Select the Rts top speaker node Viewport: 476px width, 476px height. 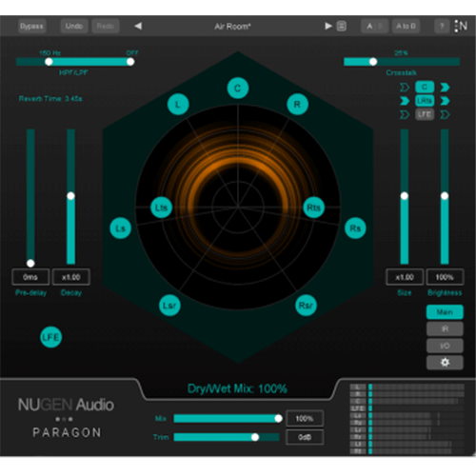coord(314,208)
